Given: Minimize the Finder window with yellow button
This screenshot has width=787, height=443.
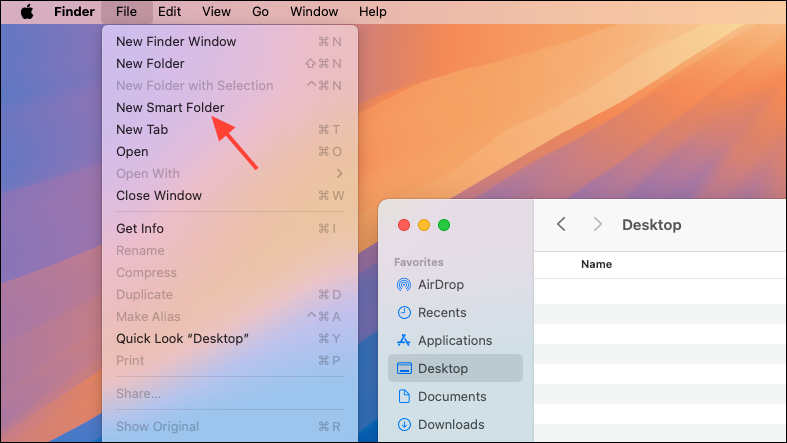Looking at the screenshot, I should tap(424, 225).
